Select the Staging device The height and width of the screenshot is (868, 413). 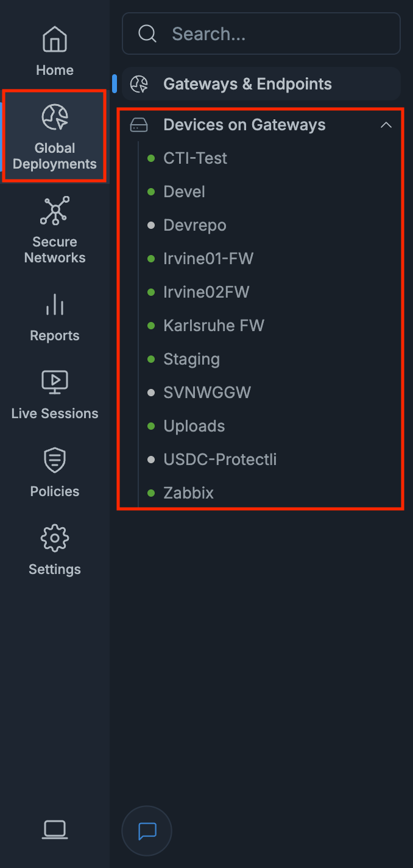pyautogui.click(x=191, y=359)
